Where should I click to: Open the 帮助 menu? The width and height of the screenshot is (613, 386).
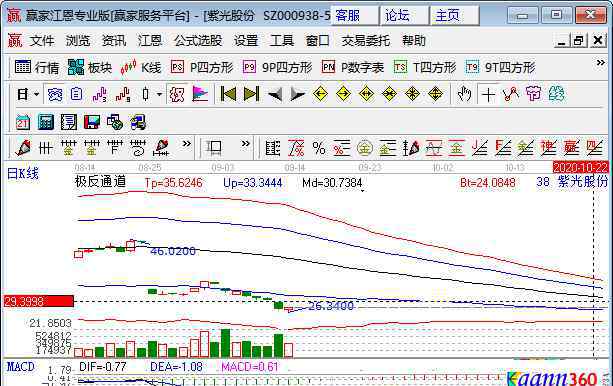point(414,41)
